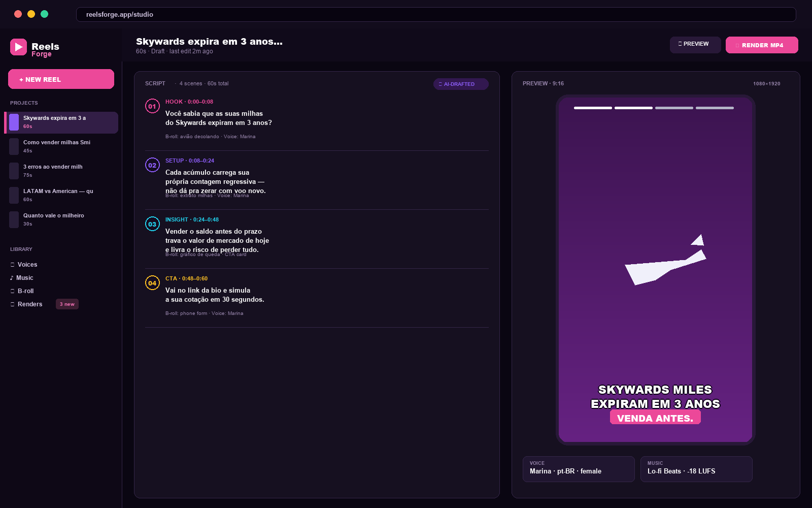Click the 3 erros ao vender thumbnail
Screen dimensions: 812x508
14,171
